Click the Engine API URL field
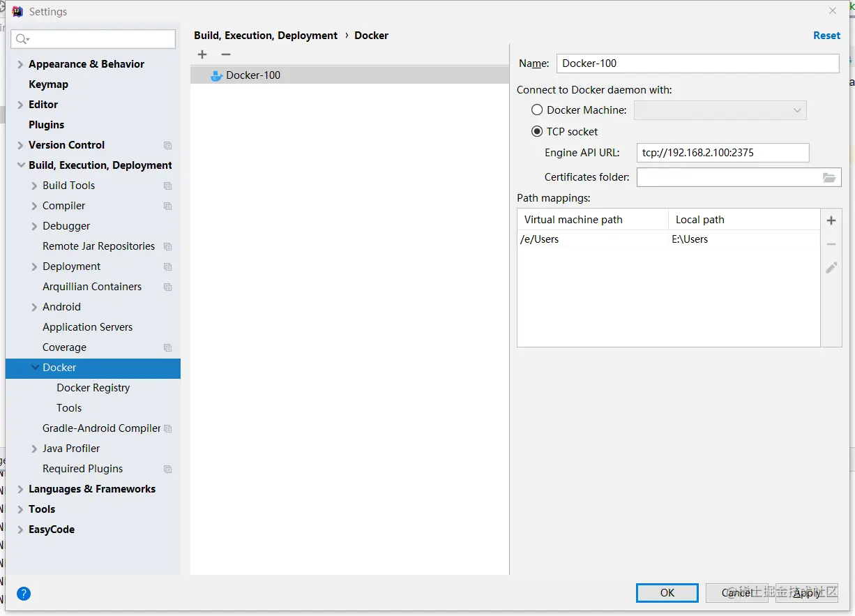855x616 pixels. 722,153
